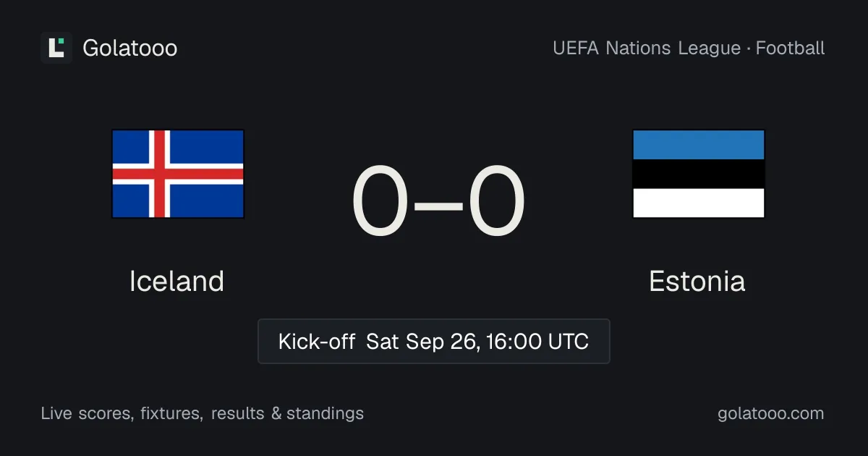Click the Live scores tagline text
This screenshot has height=456, width=868.
tap(203, 413)
